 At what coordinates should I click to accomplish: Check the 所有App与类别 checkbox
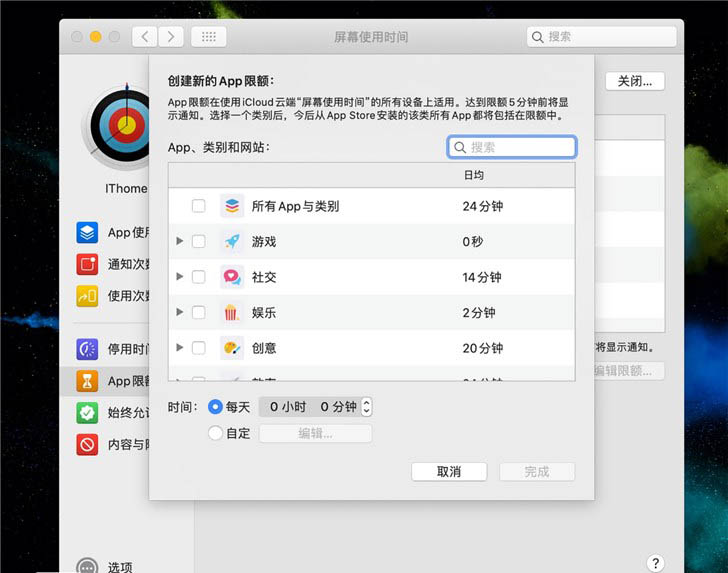pos(199,206)
